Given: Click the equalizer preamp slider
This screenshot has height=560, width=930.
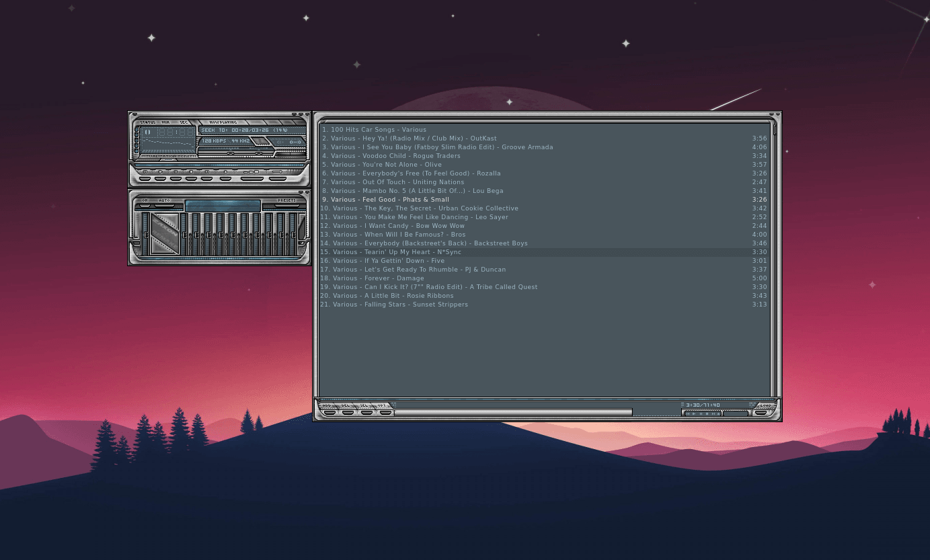Looking at the screenshot, I should [x=146, y=234].
